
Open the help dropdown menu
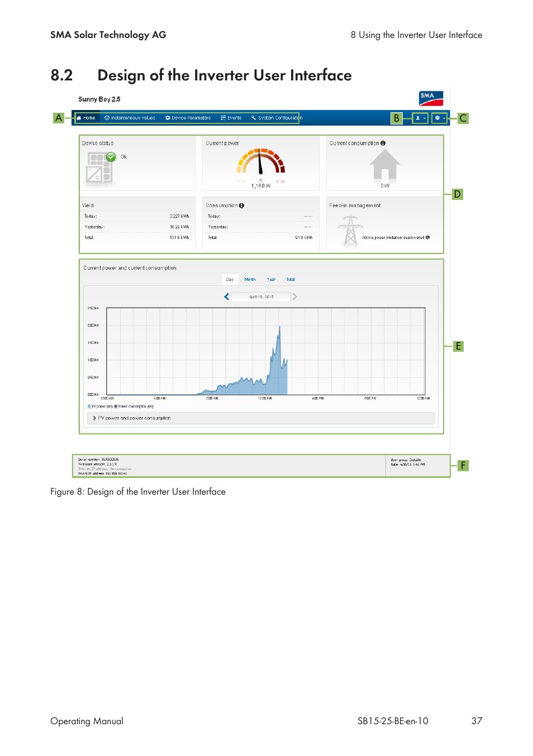[440, 118]
